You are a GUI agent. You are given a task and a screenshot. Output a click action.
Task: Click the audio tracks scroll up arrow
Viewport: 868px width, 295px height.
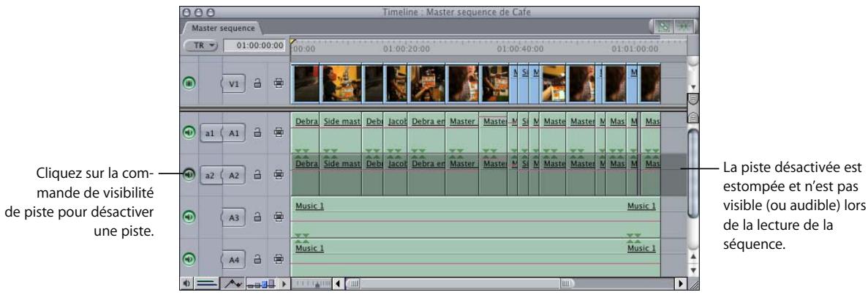pos(693,257)
